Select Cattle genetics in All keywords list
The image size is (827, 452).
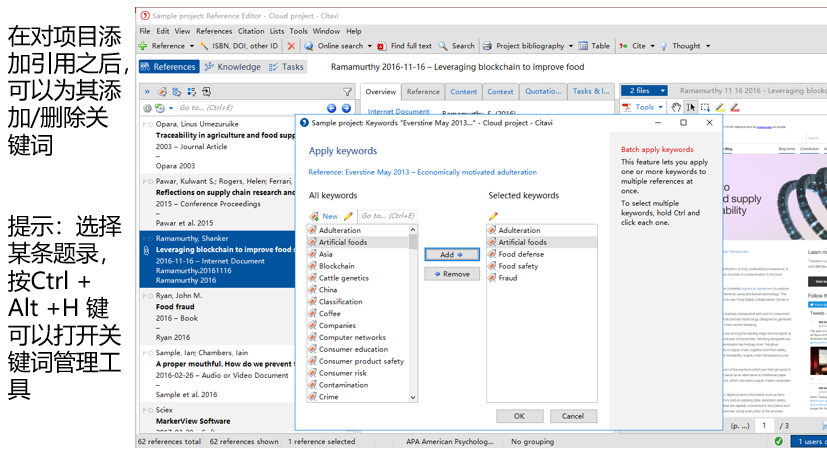pos(344,278)
